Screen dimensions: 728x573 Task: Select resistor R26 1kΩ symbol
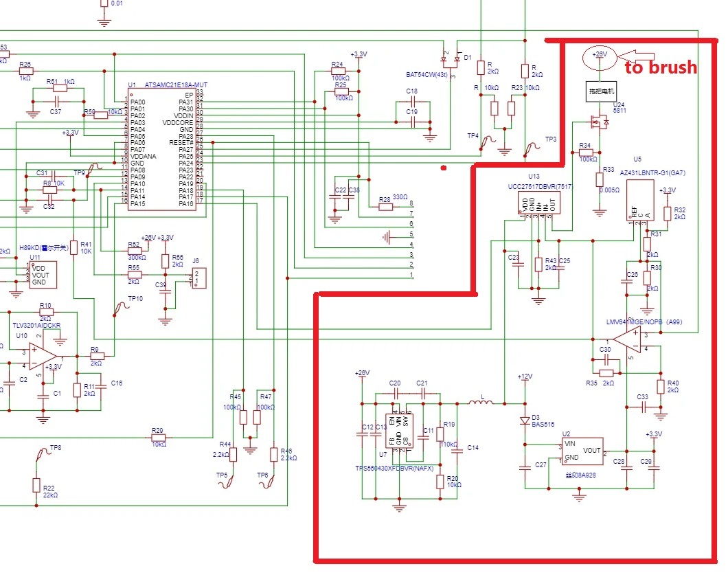26,71
